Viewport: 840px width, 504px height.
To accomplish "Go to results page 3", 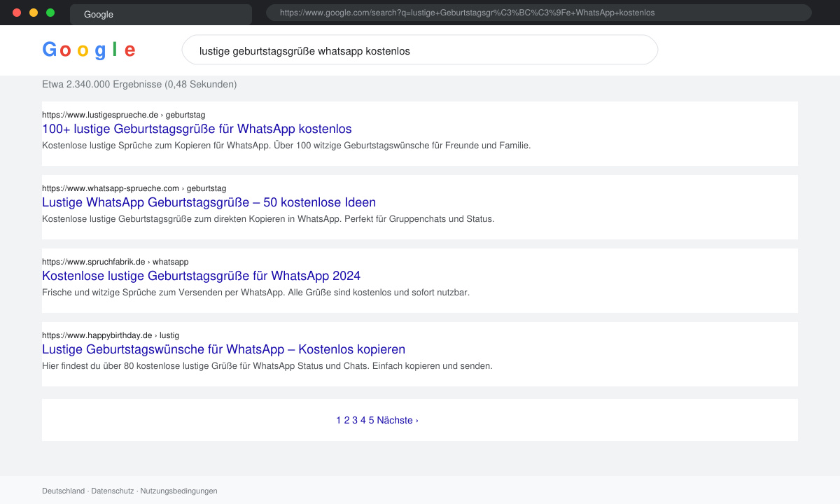I will 355,420.
